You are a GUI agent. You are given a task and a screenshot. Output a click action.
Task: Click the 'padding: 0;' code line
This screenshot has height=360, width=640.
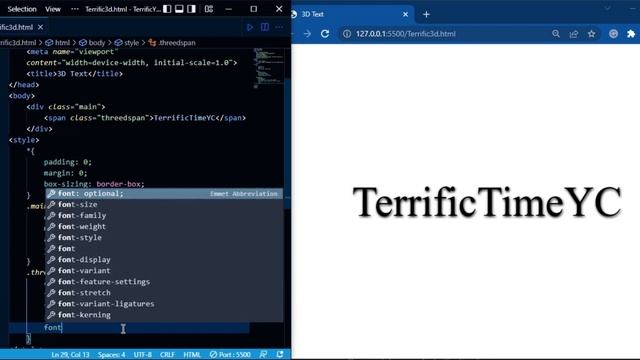click(68, 162)
